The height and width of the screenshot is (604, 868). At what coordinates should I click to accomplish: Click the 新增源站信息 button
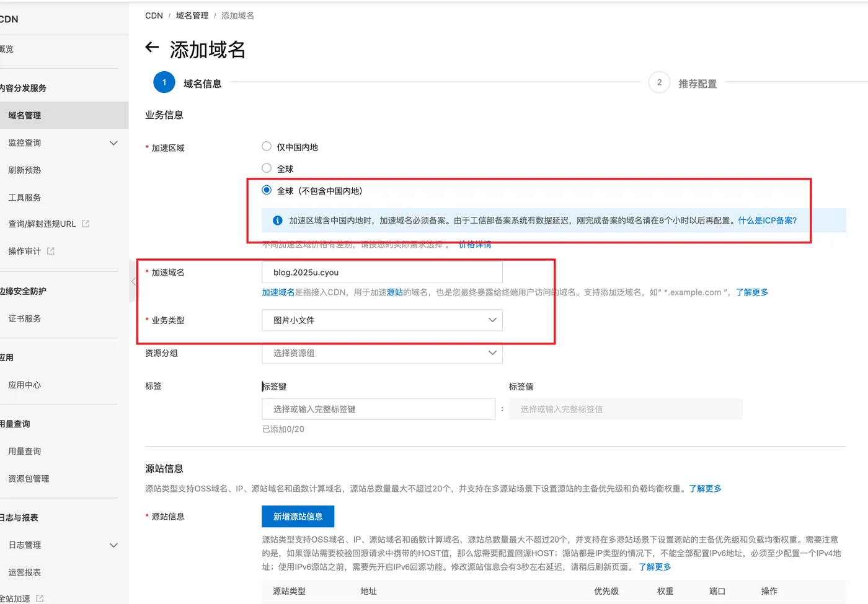coord(298,516)
